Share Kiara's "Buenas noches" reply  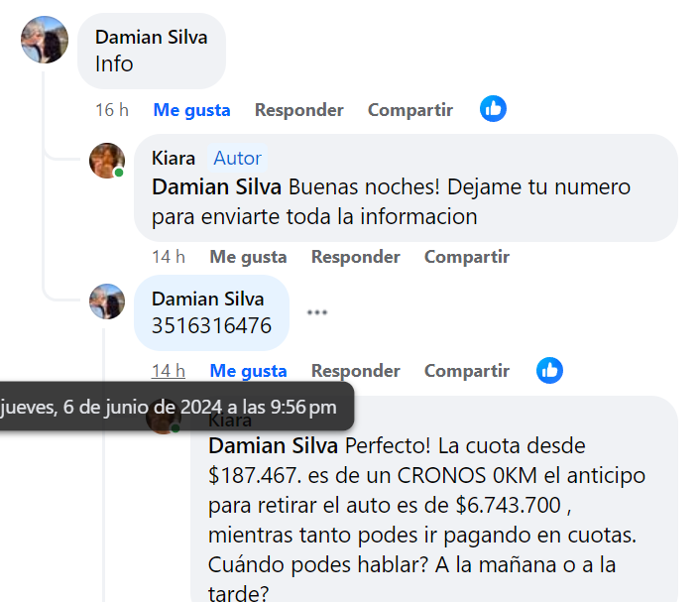(x=467, y=257)
